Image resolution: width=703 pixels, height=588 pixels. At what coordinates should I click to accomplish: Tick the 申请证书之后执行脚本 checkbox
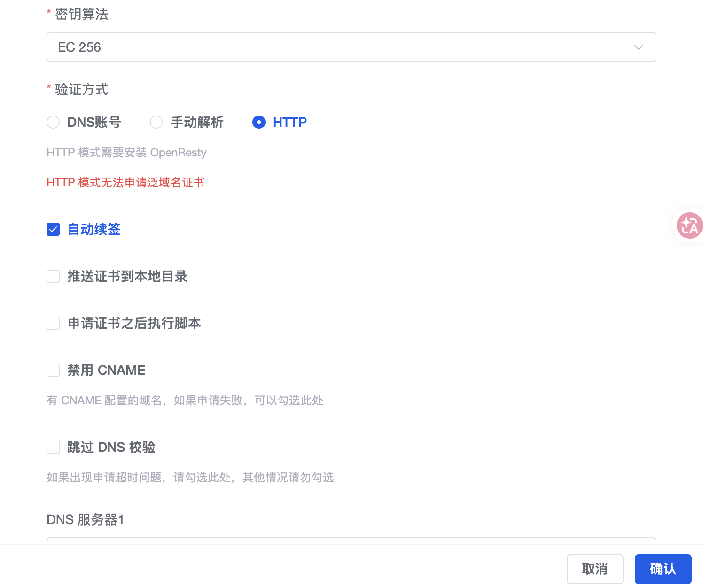pyautogui.click(x=53, y=323)
